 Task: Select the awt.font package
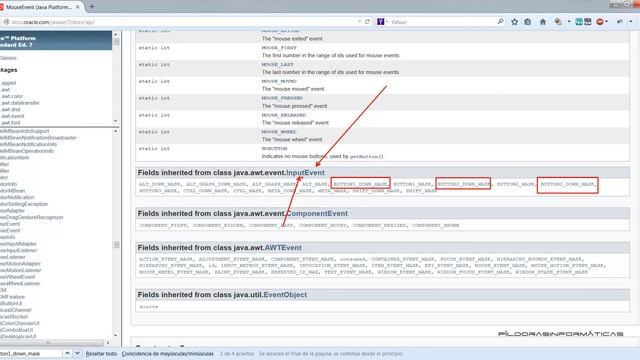[10, 122]
